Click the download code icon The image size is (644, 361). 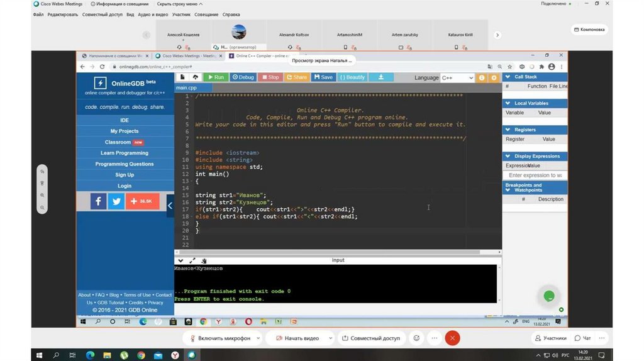380,77
